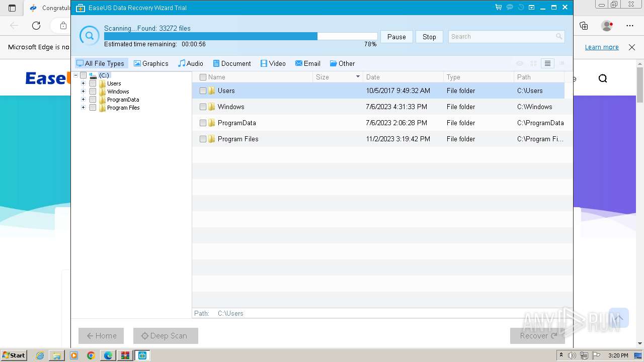Check the Program Files row checkbox in the file list
The width and height of the screenshot is (644, 362).
(x=203, y=139)
